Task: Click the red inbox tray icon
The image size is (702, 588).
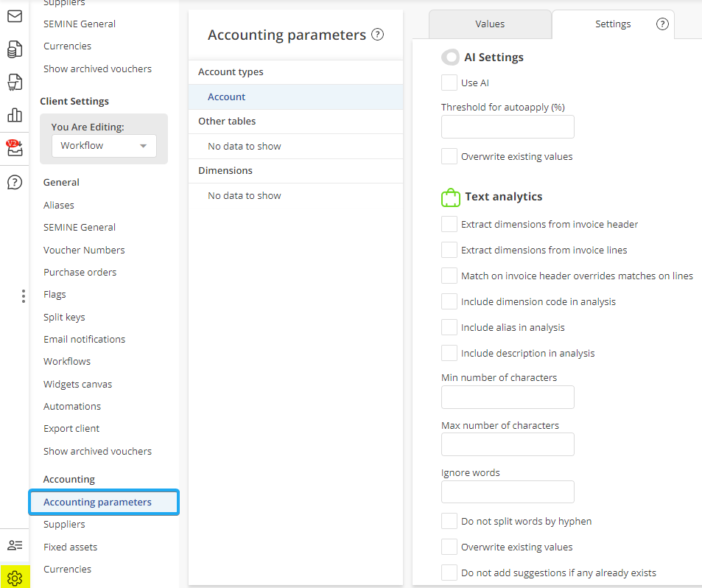Action: point(15,148)
